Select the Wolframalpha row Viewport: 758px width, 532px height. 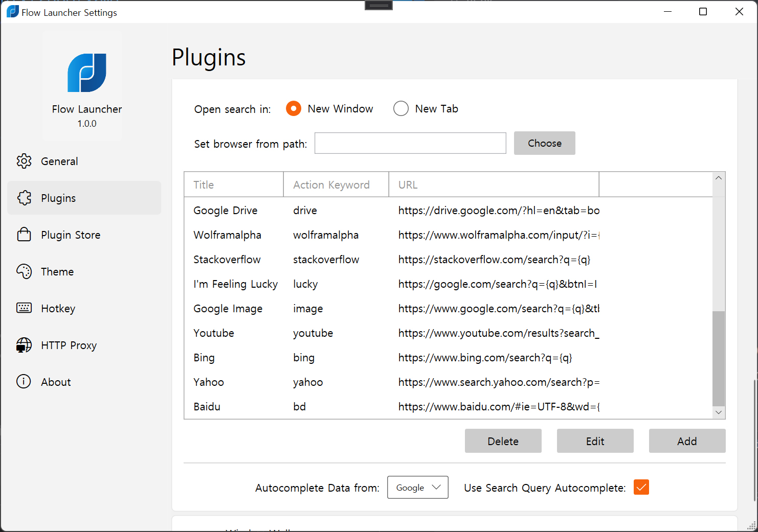[448, 235]
